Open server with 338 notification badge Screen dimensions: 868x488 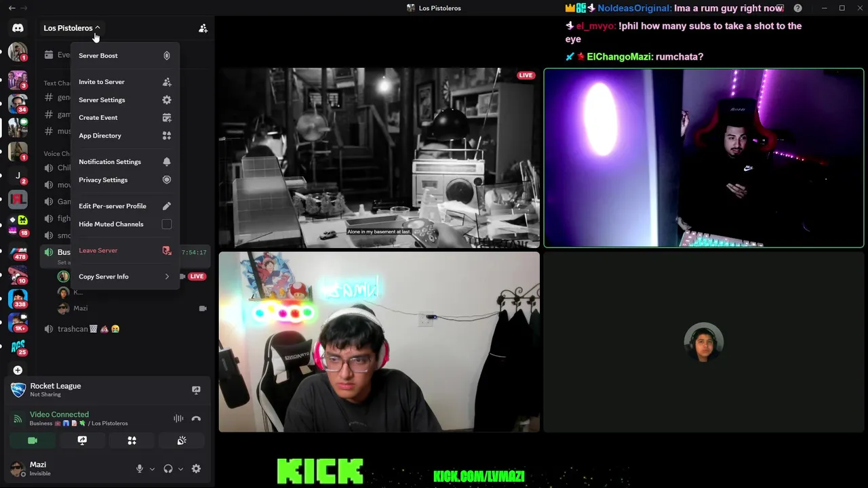point(18,298)
